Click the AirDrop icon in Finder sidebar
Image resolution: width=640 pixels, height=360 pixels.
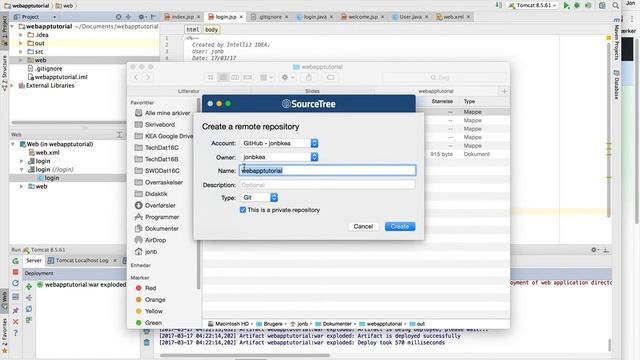tap(139, 240)
